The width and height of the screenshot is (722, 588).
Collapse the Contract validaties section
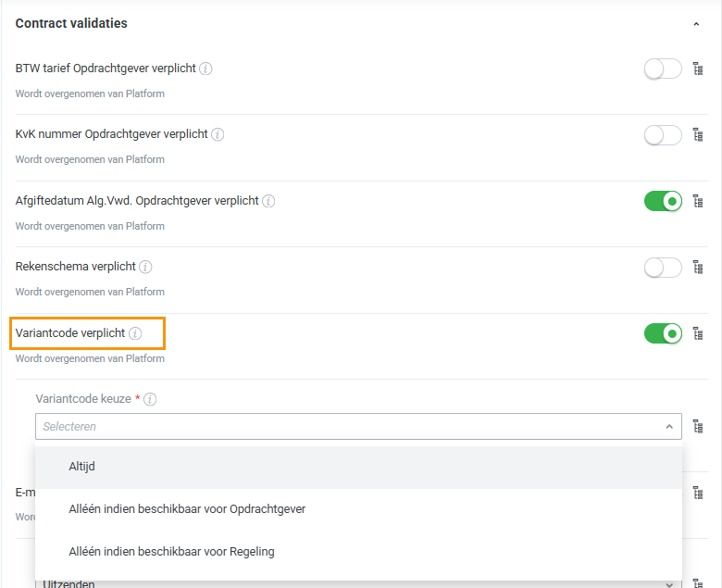[x=696, y=24]
